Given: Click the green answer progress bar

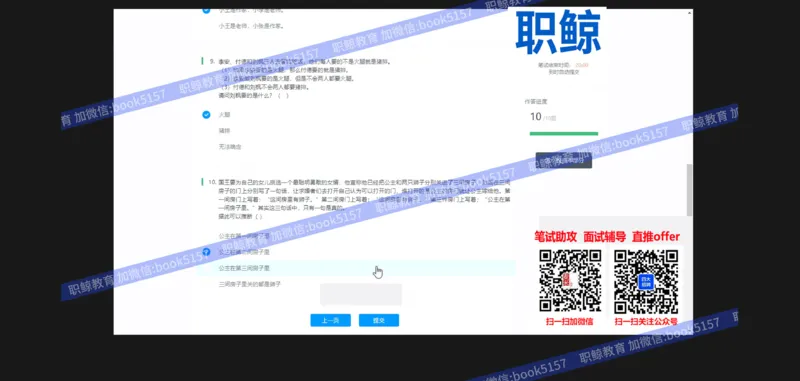Looking at the screenshot, I should point(564,134).
